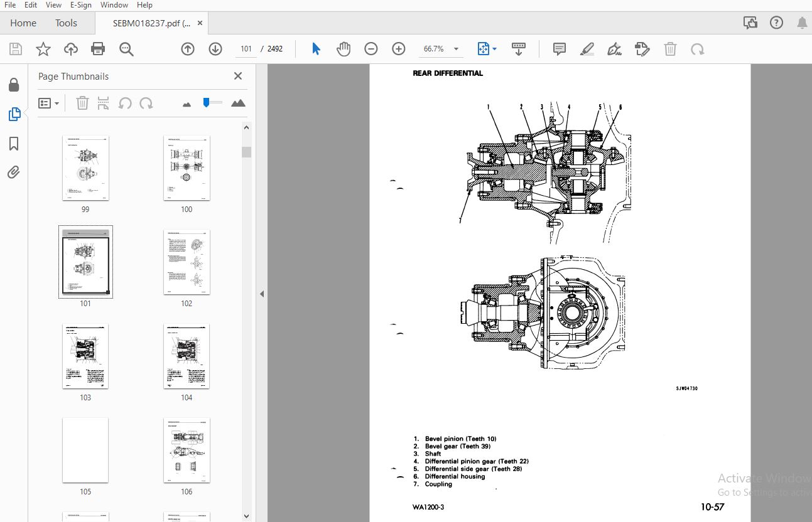Save the file using the floppy disk icon
This screenshot has height=522, width=812.
point(16,49)
